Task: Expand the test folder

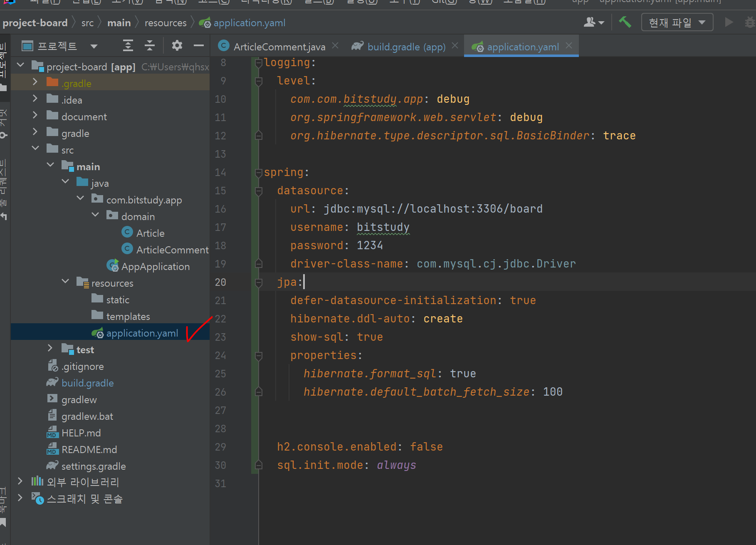Action: pyautogui.click(x=50, y=348)
